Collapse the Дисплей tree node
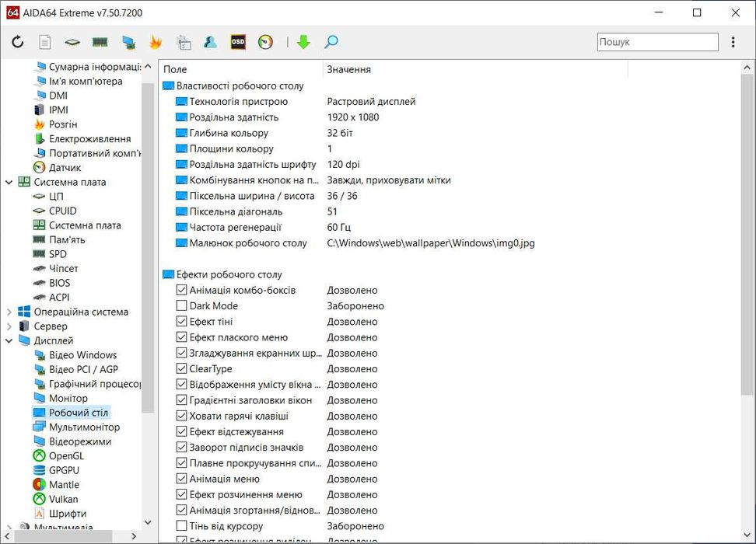756x544 pixels. [9, 340]
